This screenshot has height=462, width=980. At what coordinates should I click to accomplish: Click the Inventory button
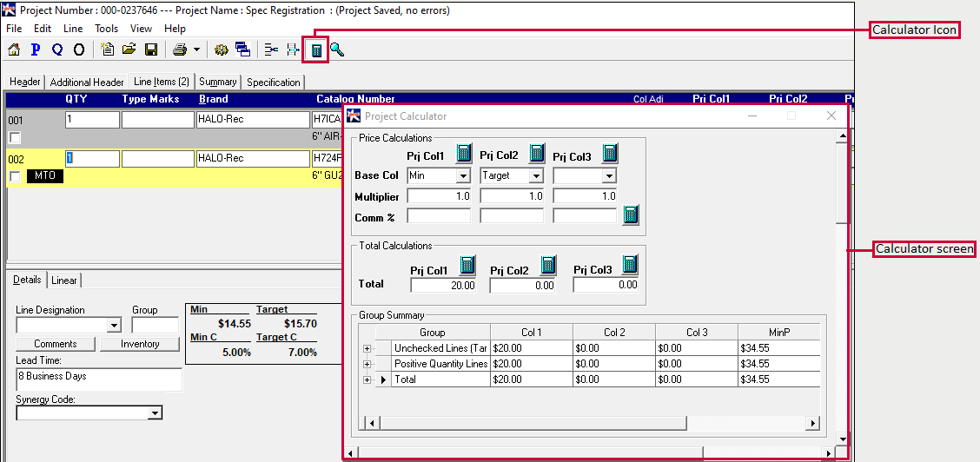click(x=140, y=345)
